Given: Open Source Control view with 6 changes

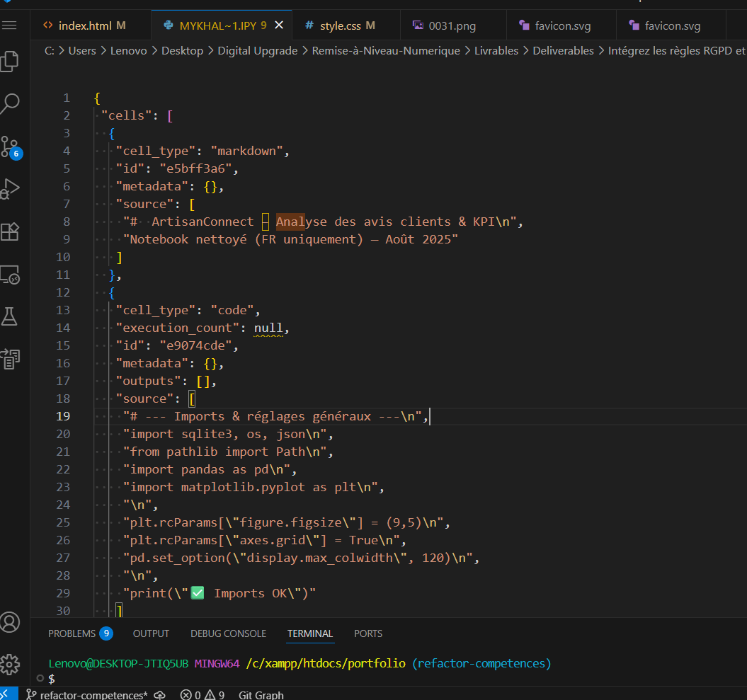Looking at the screenshot, I should [11, 147].
